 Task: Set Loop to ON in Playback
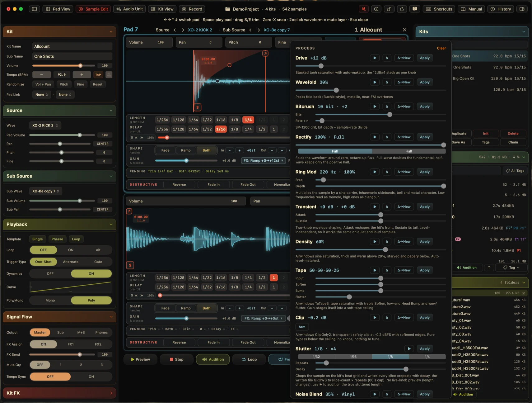(x=71, y=250)
